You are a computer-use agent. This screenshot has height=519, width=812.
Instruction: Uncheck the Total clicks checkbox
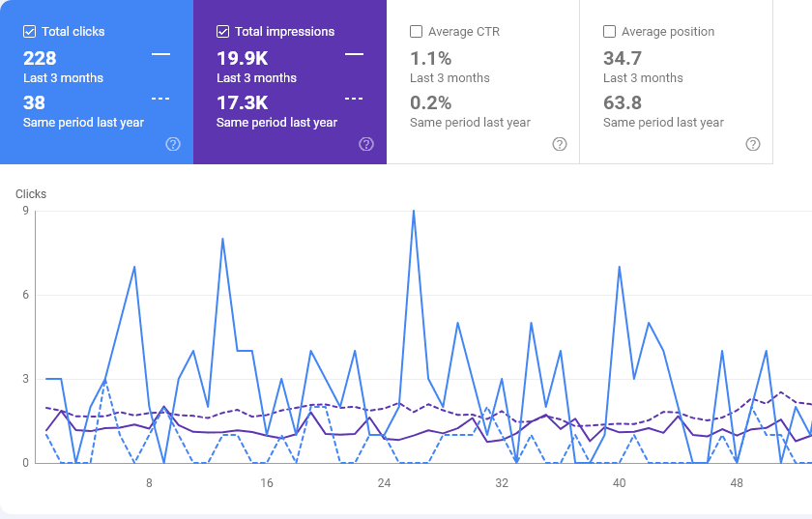tap(30, 32)
